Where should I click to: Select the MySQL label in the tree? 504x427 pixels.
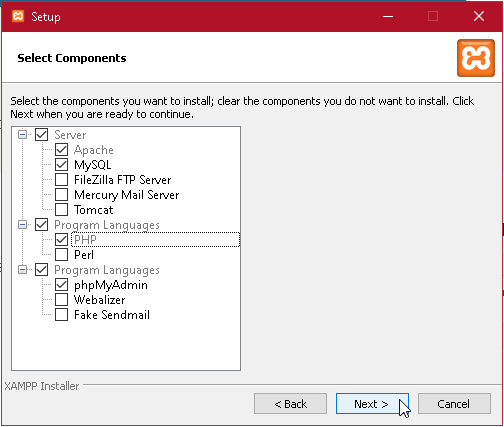93,165
